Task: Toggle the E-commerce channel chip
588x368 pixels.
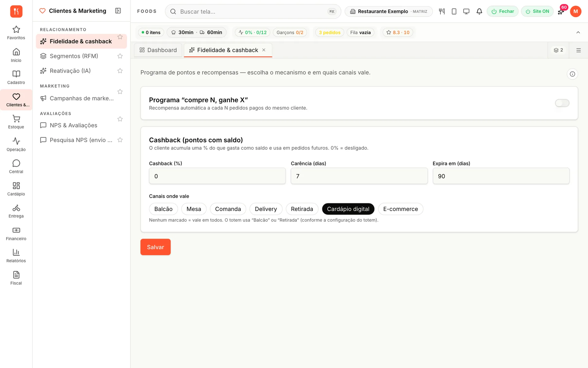Action: pos(401,209)
